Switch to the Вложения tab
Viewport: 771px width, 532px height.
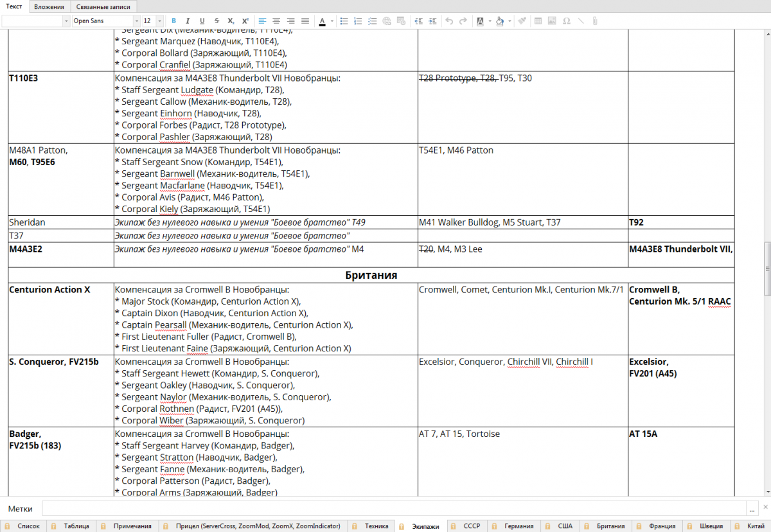coord(49,7)
